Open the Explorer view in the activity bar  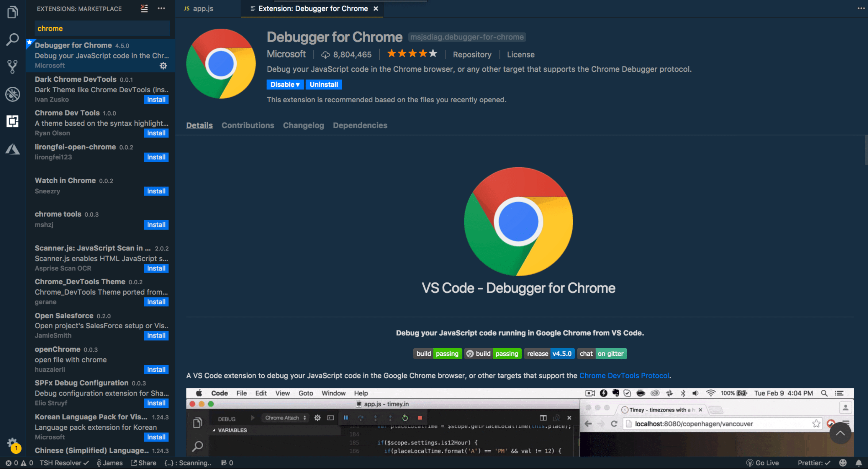pyautogui.click(x=12, y=12)
